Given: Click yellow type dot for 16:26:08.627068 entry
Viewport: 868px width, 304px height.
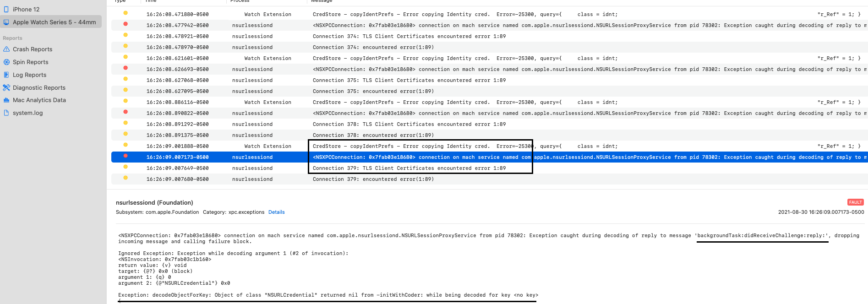Looking at the screenshot, I should click(126, 79).
